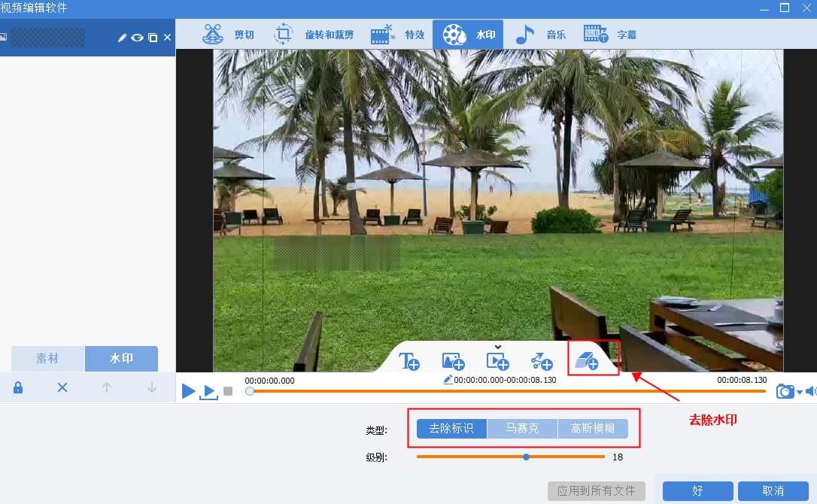Click the blurred watermark item in the list header
This screenshot has height=504, width=817.
pos(47,38)
